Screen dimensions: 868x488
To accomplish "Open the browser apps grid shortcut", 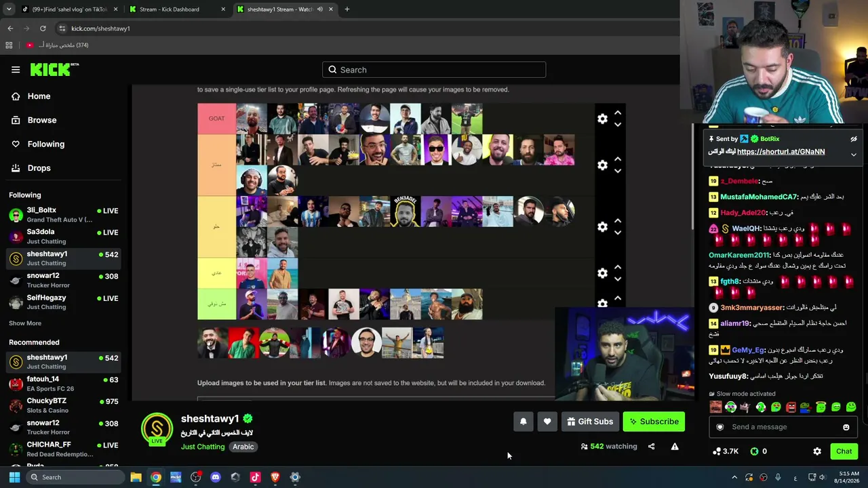I will [9, 45].
